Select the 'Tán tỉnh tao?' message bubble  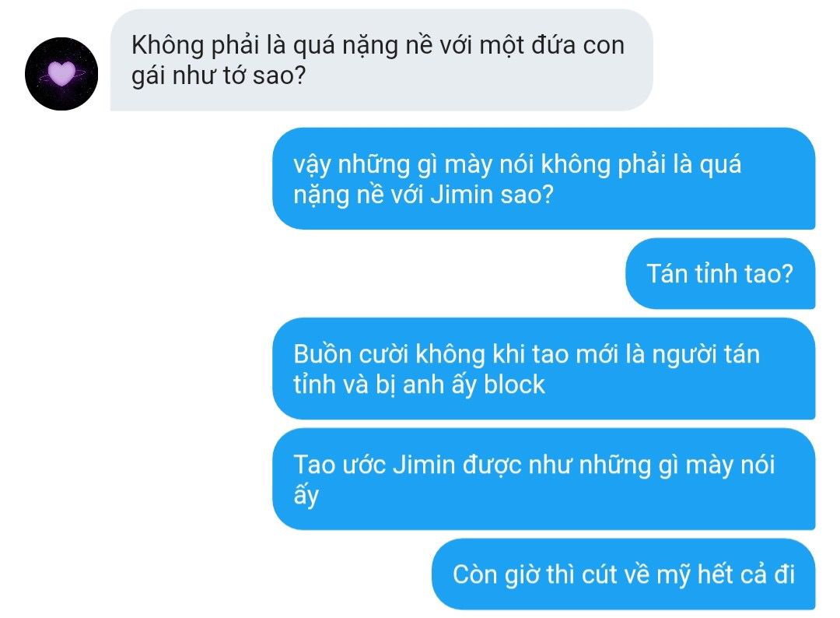(x=720, y=273)
